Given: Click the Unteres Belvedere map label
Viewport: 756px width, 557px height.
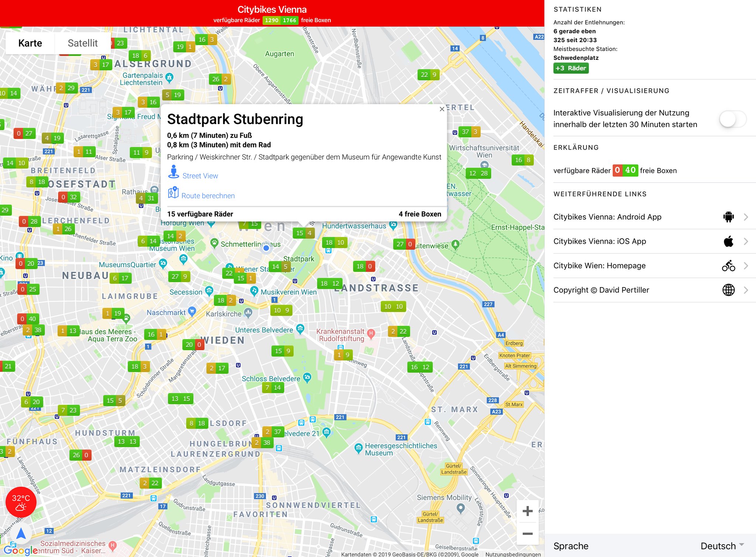Looking at the screenshot, I should click(x=264, y=330).
